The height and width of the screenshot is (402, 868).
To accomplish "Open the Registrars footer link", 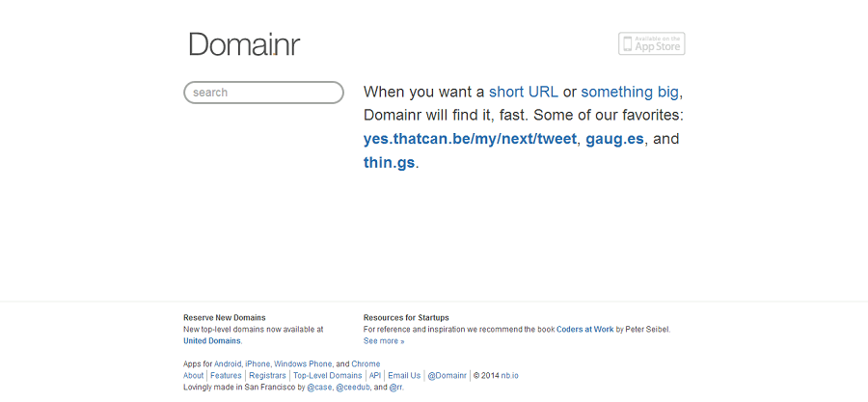I will tap(267, 375).
